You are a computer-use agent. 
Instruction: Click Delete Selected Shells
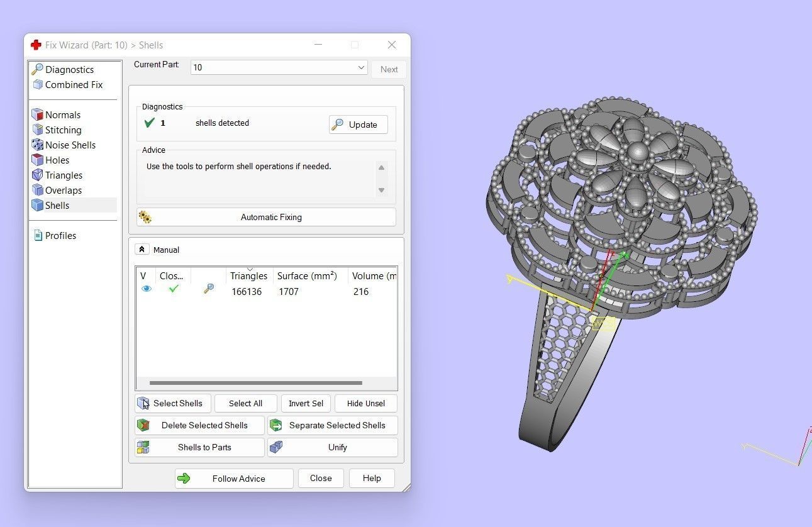(199, 426)
